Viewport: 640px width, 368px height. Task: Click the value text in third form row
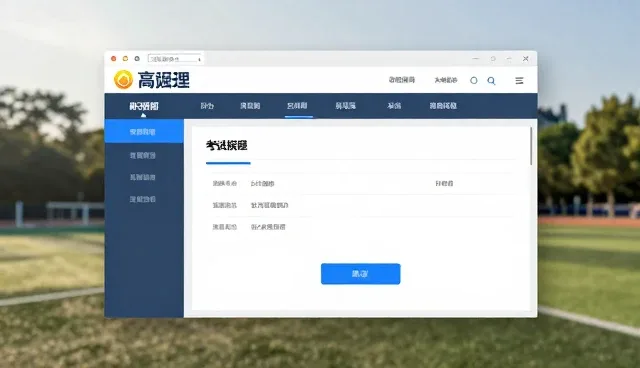click(x=268, y=227)
